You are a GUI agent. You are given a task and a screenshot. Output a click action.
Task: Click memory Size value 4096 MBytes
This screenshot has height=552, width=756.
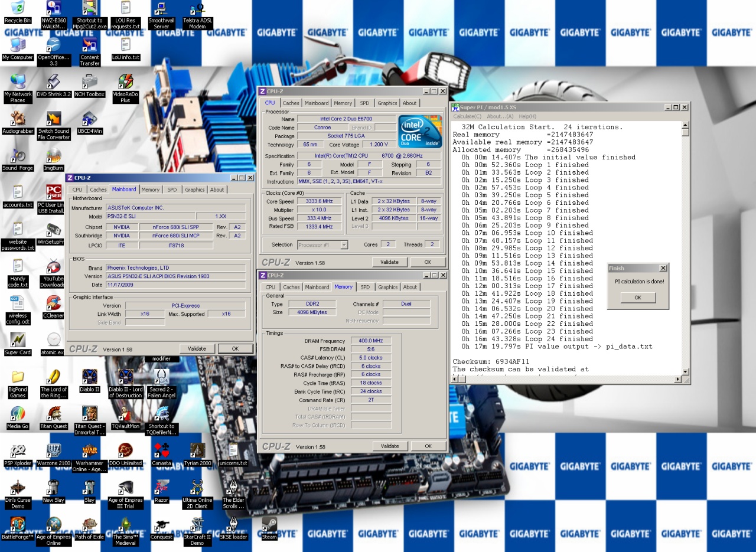[312, 312]
